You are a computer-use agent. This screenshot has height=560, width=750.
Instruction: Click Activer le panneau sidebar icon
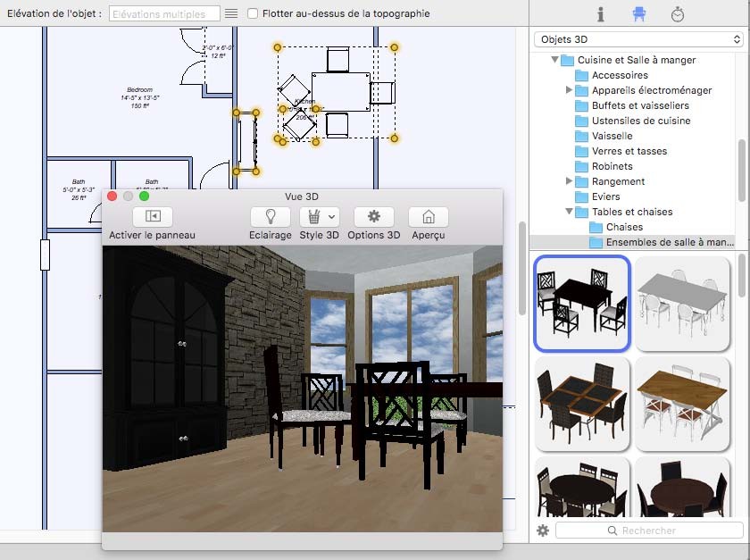tap(152, 216)
